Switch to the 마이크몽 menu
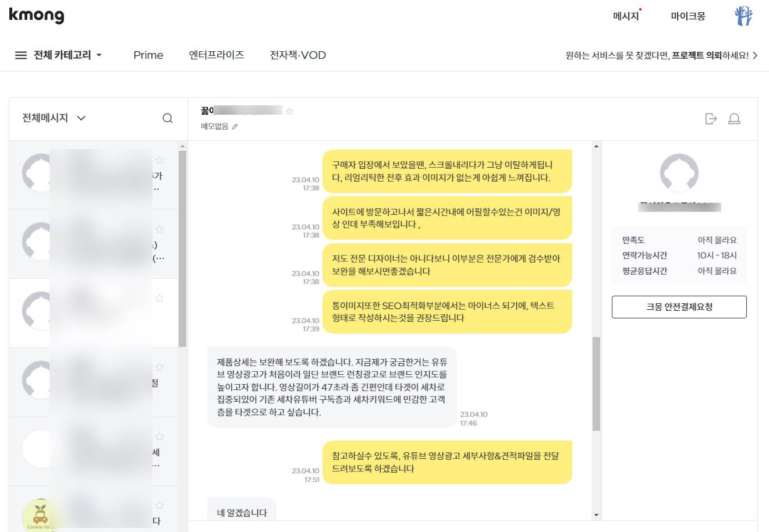Screen dimensions: 769x532 coord(688,16)
